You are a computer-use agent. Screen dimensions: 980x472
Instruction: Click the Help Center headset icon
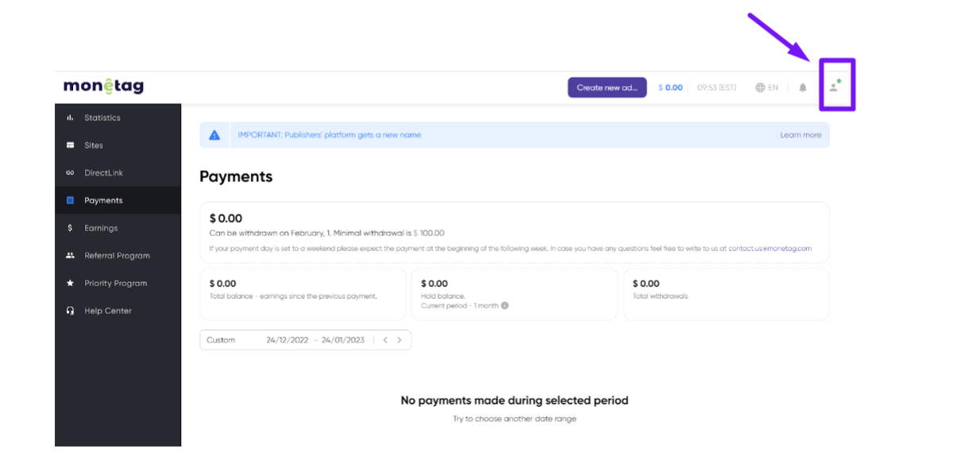tap(70, 311)
